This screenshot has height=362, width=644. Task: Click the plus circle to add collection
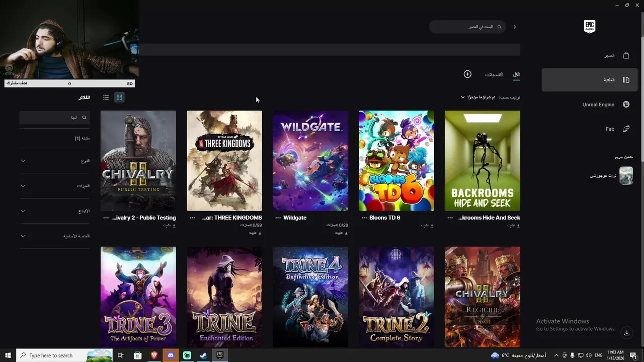pos(467,74)
